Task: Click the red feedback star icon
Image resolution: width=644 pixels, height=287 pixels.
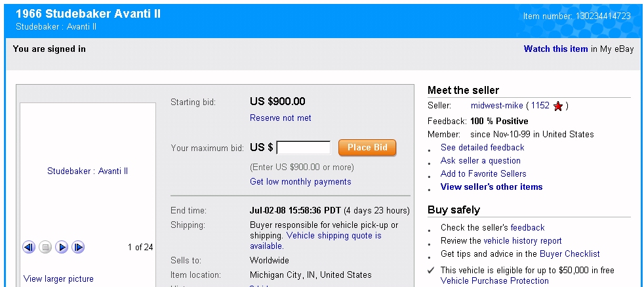Action: tap(557, 106)
